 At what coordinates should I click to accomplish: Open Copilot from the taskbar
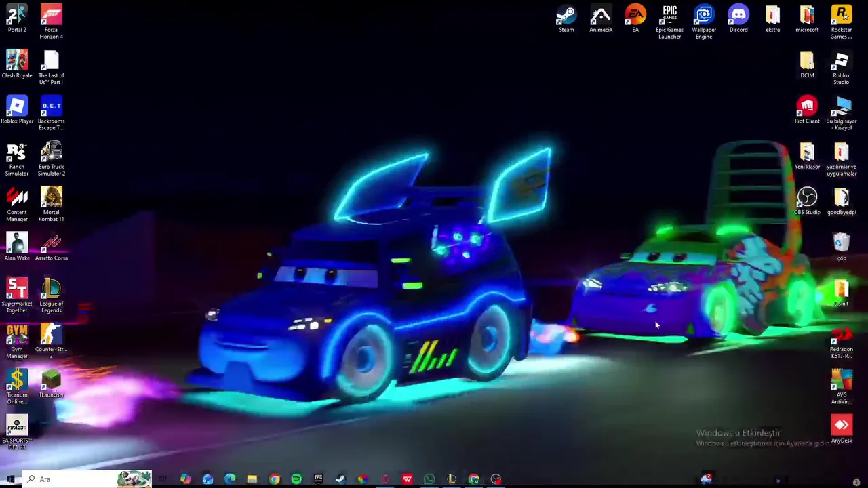(185, 479)
